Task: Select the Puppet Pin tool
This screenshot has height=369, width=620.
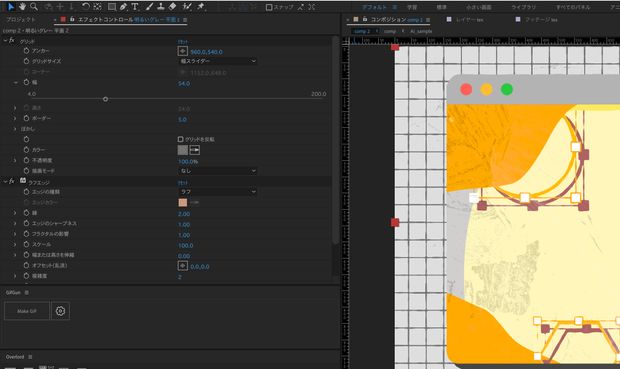Action: (200, 7)
